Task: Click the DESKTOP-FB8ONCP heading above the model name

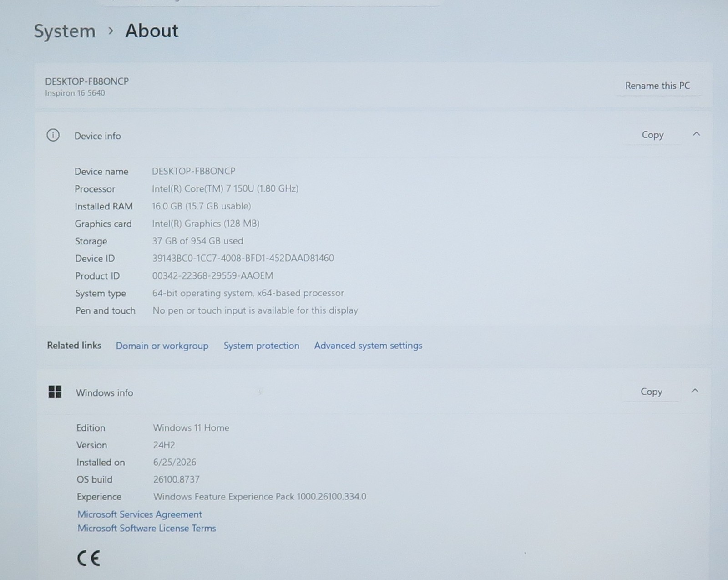Action: [87, 81]
